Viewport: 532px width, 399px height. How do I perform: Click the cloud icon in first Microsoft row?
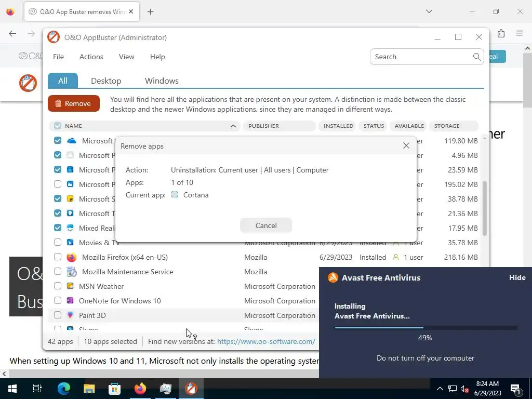point(71,141)
